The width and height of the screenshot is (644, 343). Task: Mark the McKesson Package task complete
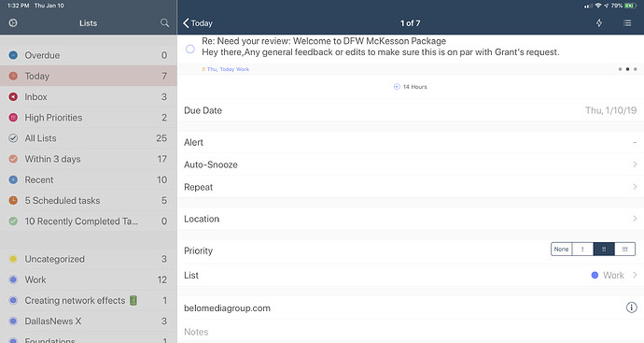point(190,50)
